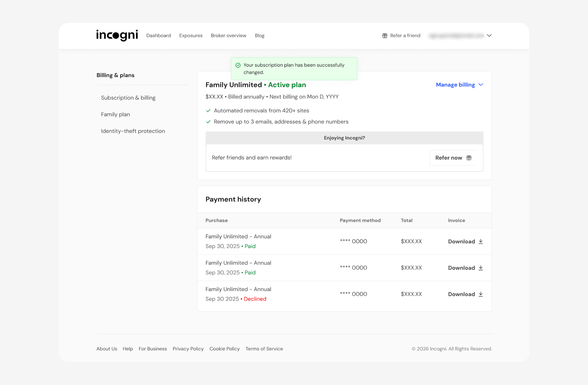Click 'Automated removals from 420+ sites' text
This screenshot has width=588, height=385.
[x=262, y=111]
